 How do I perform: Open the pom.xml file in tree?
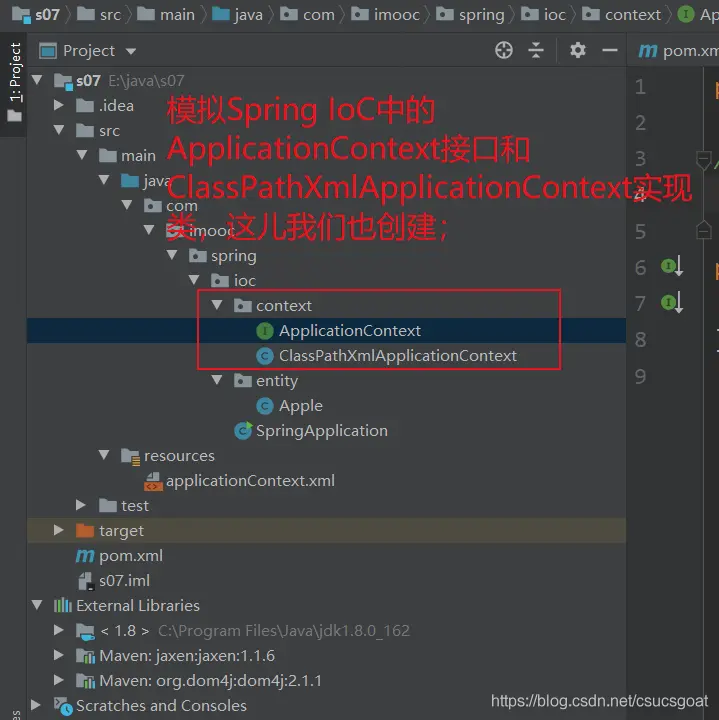click(130, 556)
